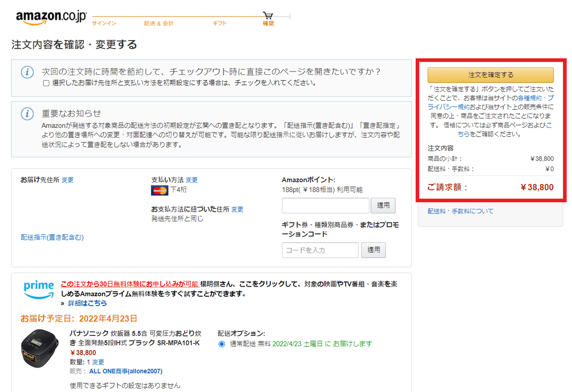Type in the gift code コードを入力 field
Screen dimensions: 572x392
(x=319, y=250)
